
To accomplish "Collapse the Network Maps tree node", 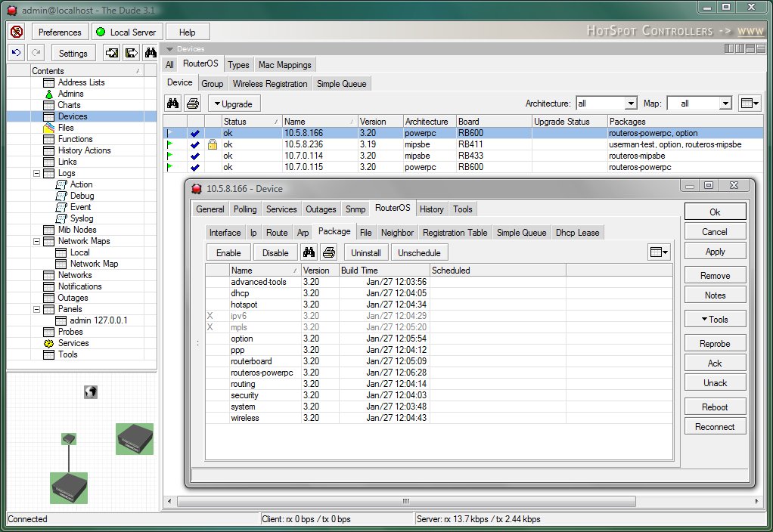I will pyautogui.click(x=36, y=241).
